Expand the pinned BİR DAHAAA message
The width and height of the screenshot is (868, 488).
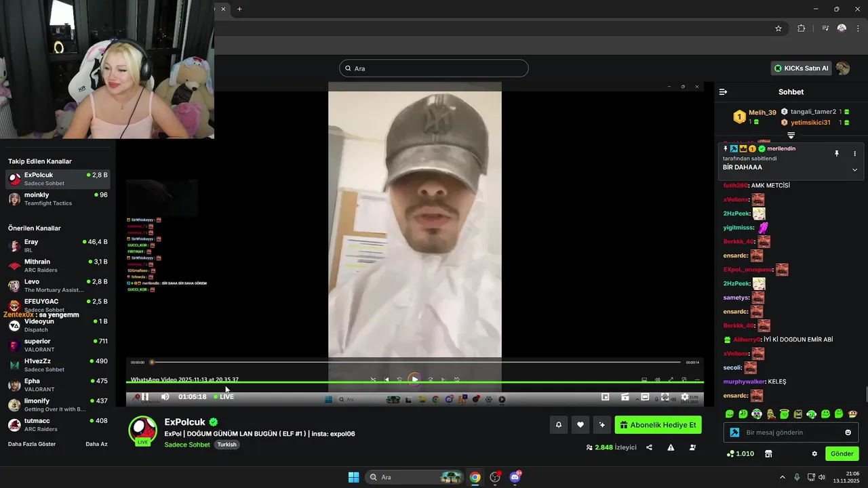click(x=854, y=169)
